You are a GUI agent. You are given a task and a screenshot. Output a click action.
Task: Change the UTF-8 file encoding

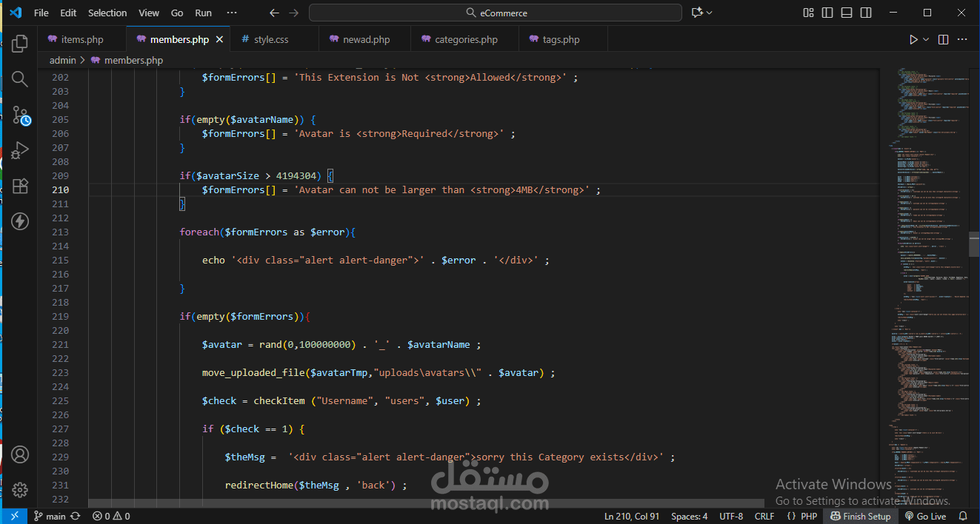[x=731, y=517]
